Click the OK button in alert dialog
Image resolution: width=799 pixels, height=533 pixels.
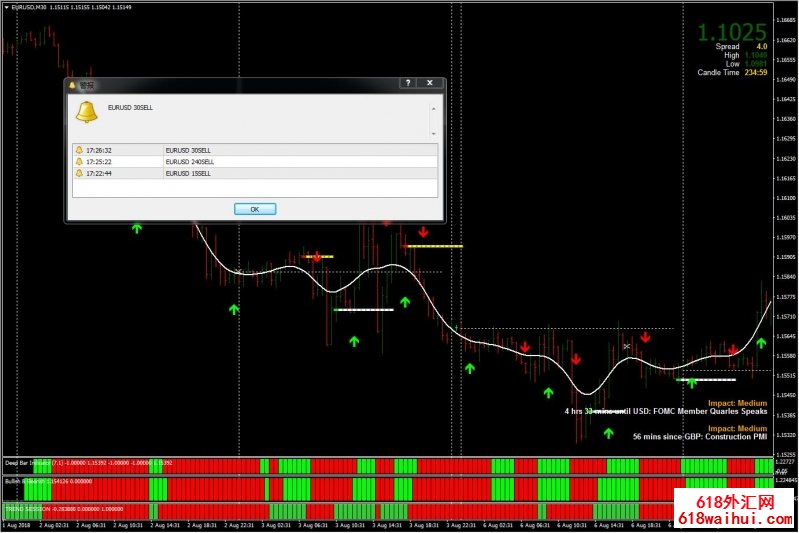click(x=254, y=209)
